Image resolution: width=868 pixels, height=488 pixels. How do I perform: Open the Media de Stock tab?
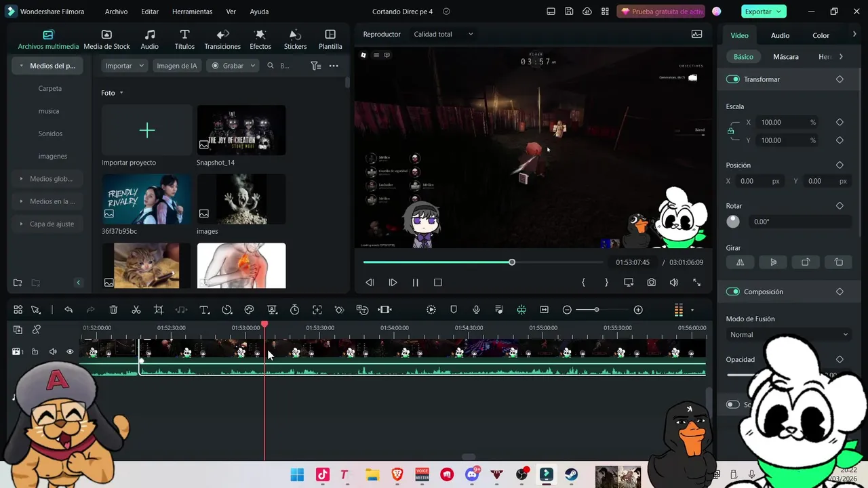coord(106,40)
